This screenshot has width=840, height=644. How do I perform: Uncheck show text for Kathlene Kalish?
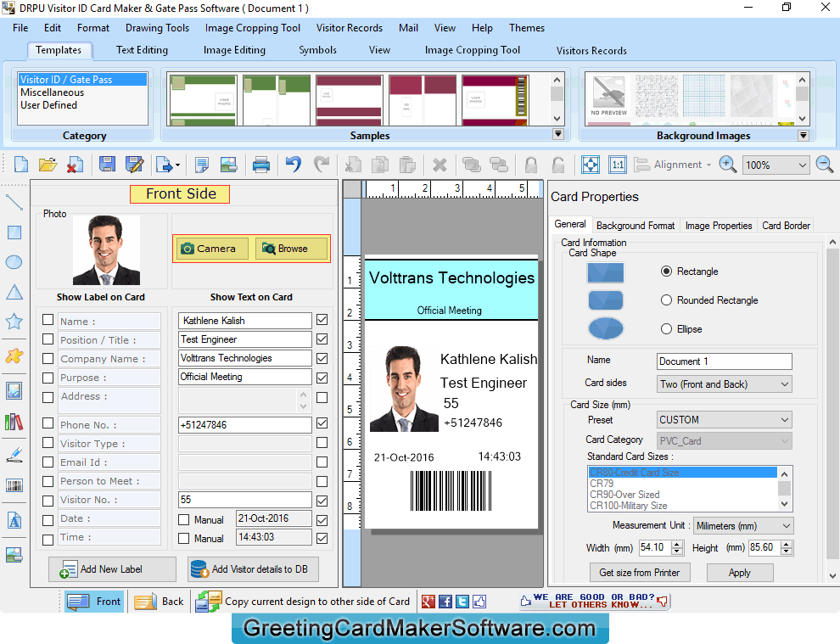pos(322,320)
